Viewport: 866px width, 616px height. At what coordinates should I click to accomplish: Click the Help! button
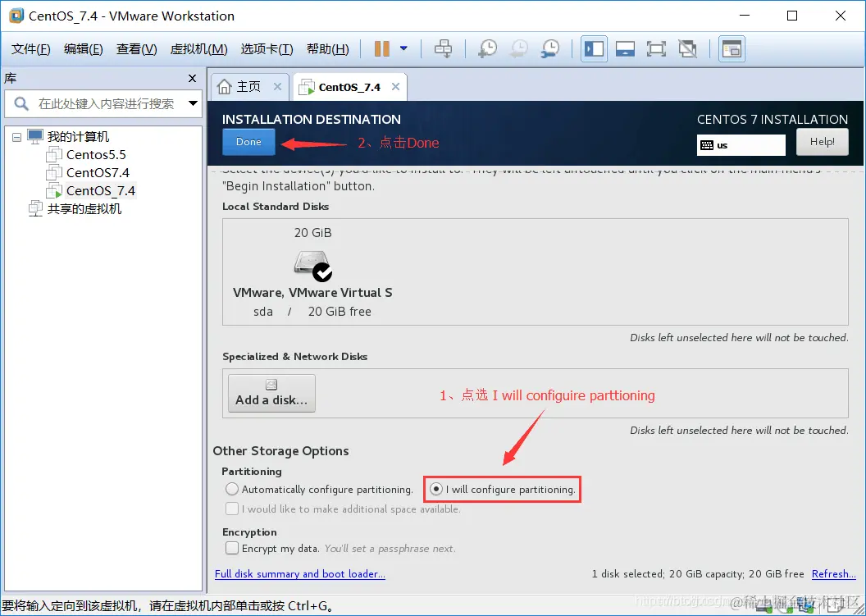click(822, 142)
